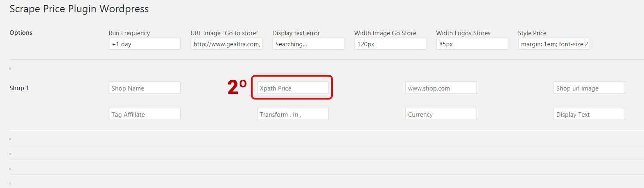This screenshot has width=644, height=188.
Task: Edit the Display text error field
Action: coord(308,44)
